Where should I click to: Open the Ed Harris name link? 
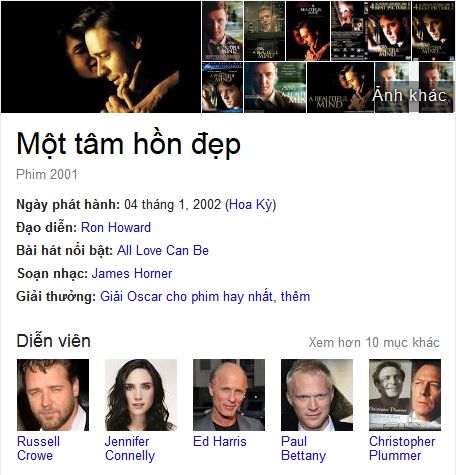220,441
